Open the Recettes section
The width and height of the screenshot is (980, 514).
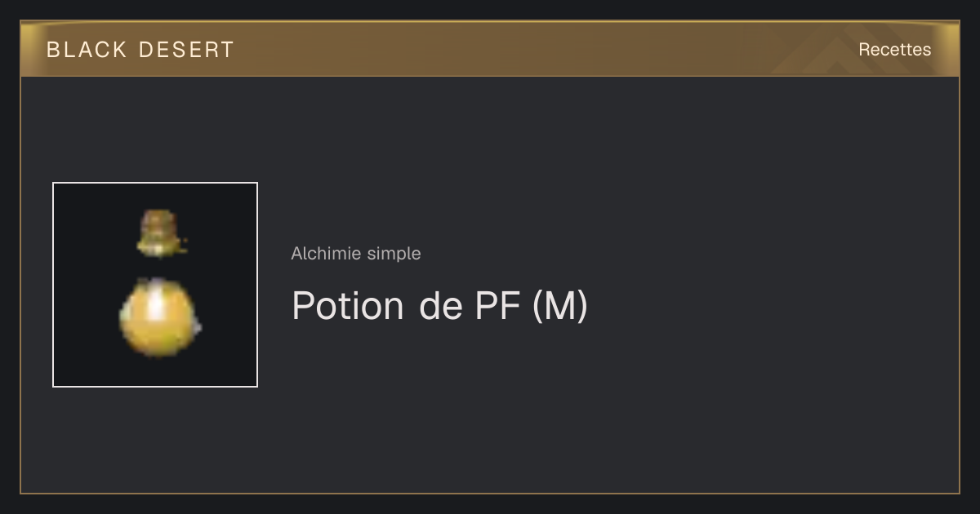point(894,50)
